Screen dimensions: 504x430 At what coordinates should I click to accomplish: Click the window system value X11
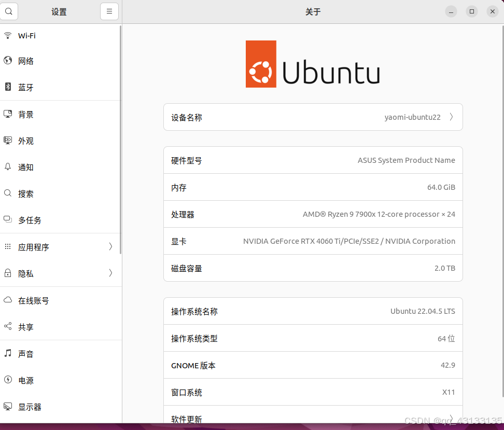pyautogui.click(x=449, y=392)
